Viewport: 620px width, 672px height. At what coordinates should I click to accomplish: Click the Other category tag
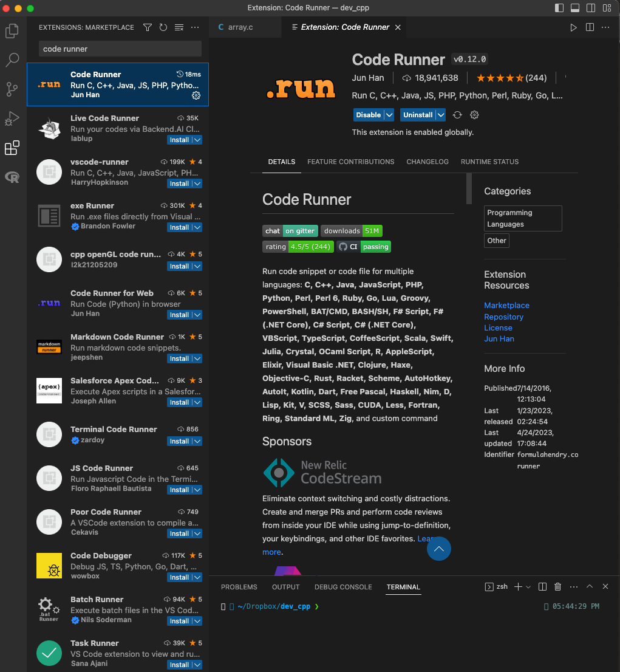(x=497, y=241)
